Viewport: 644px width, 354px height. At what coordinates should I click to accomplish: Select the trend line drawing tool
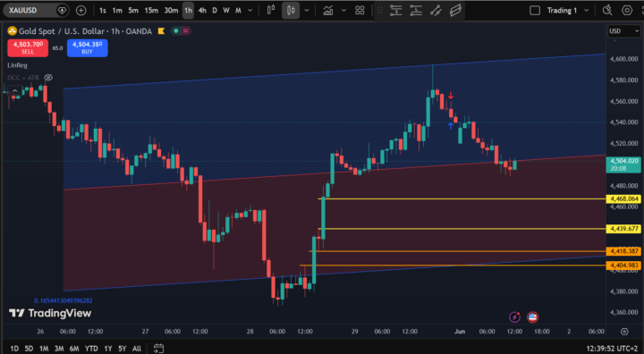436,10
